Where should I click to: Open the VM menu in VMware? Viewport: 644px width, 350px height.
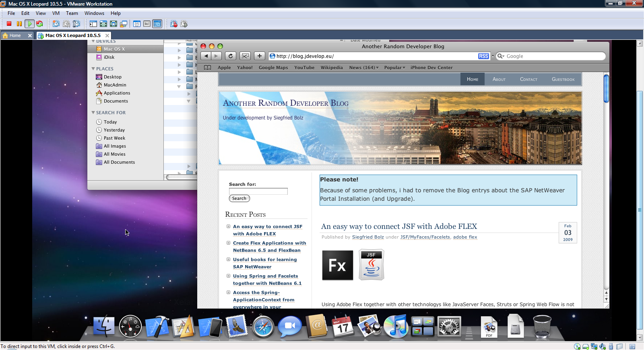(x=56, y=13)
